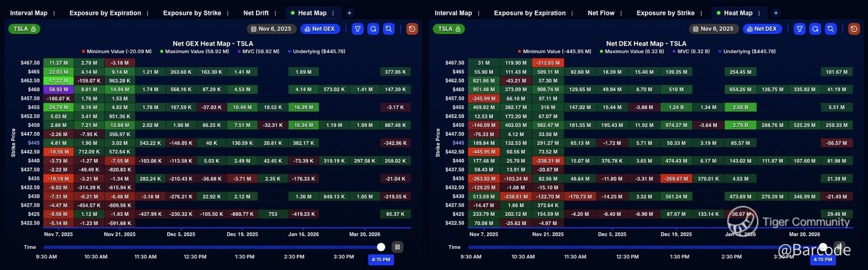Image resolution: width=868 pixels, height=270 pixels.
Task: Click the refresh icon in Net GEX panel
Action: 373,29
